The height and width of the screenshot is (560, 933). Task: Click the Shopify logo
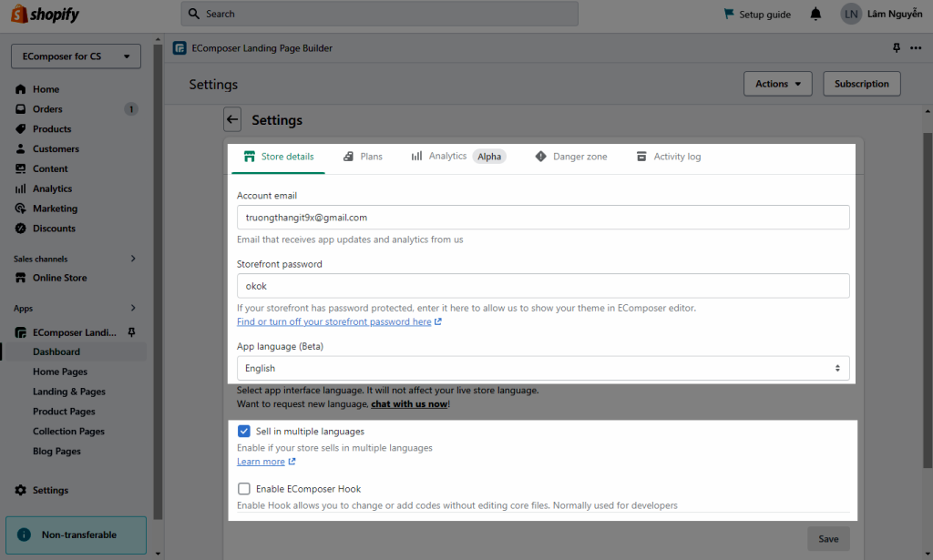[x=46, y=14]
